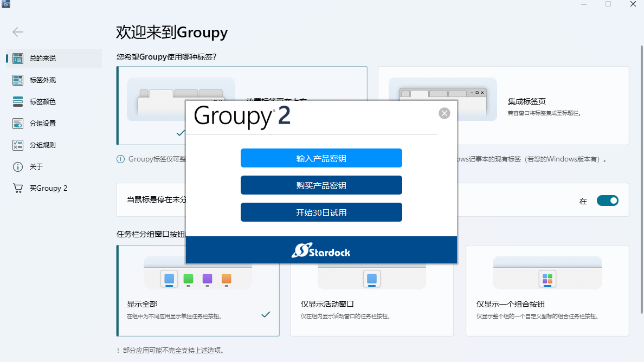Dismiss the Groupy 2 dialog with X
This screenshot has width=644, height=362.
pyautogui.click(x=444, y=113)
